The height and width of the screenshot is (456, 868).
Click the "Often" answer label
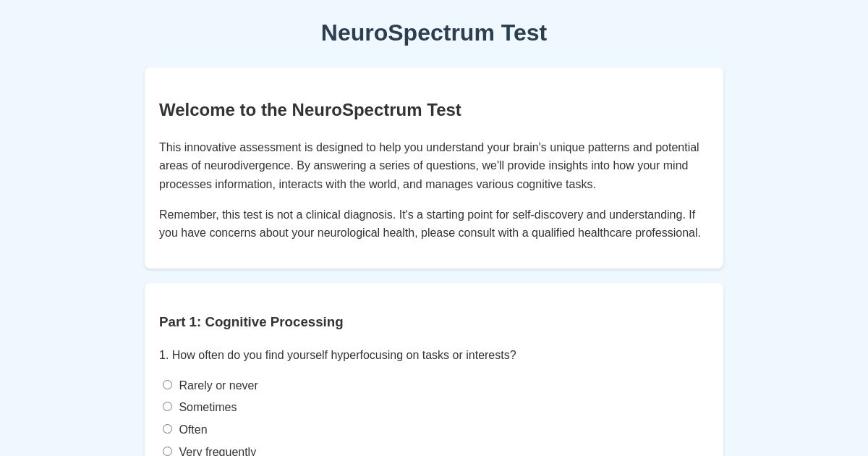[193, 429]
